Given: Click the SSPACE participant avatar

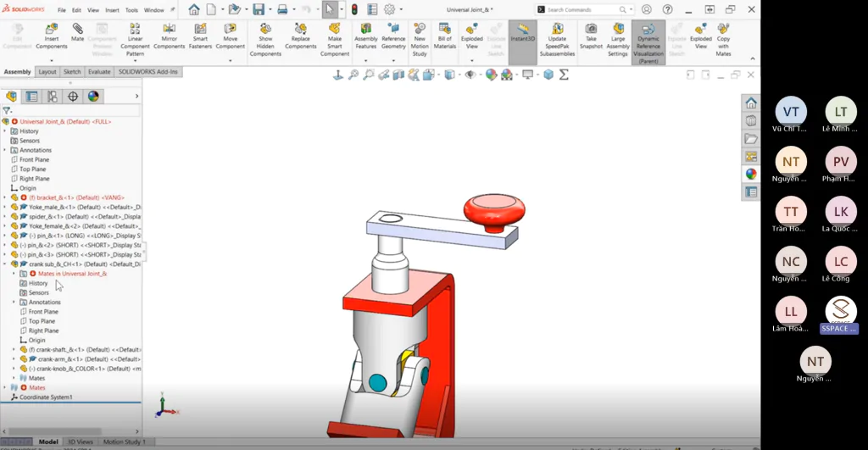Looking at the screenshot, I should click(840, 310).
